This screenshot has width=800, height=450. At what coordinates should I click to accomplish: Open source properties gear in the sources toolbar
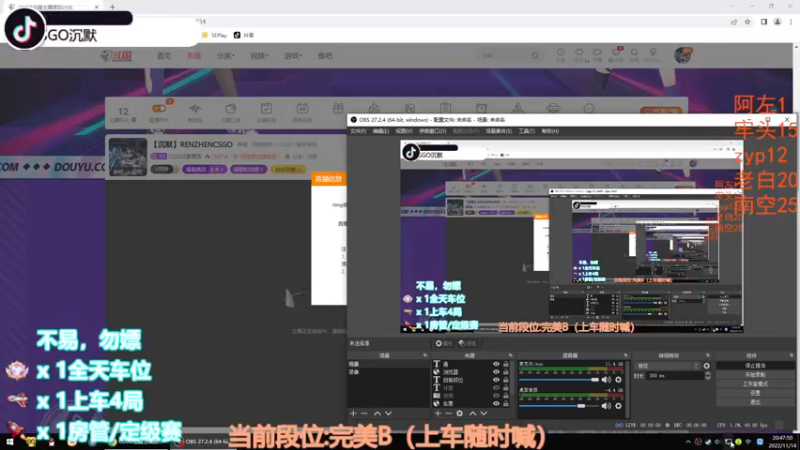click(460, 413)
